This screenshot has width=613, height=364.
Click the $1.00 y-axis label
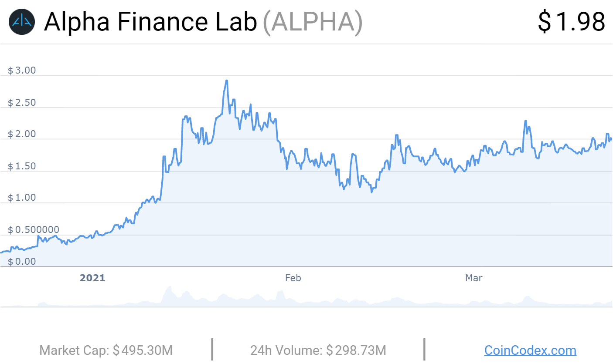pos(22,198)
